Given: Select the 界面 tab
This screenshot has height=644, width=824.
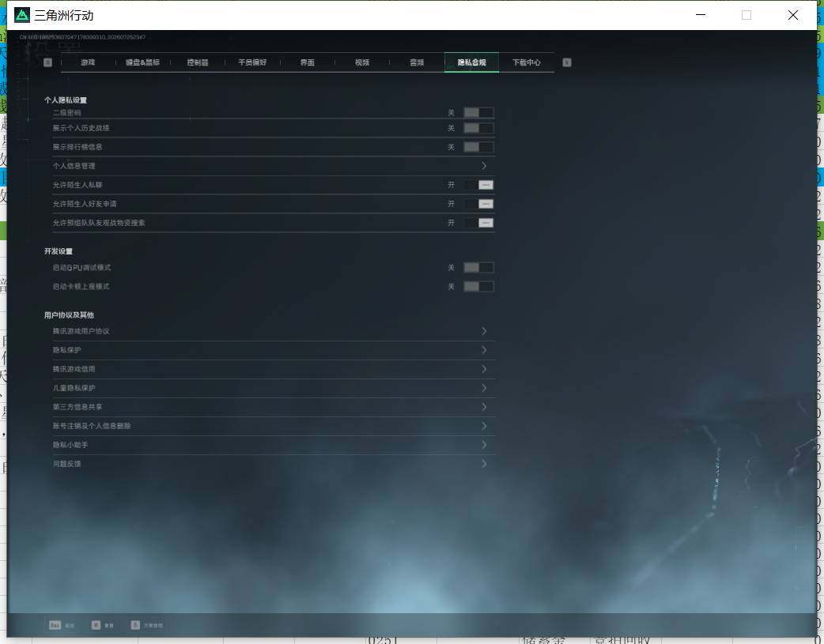Looking at the screenshot, I should (x=308, y=62).
